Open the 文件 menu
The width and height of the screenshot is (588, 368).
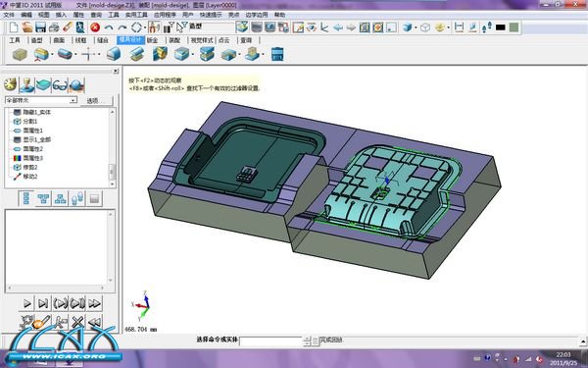[9, 15]
